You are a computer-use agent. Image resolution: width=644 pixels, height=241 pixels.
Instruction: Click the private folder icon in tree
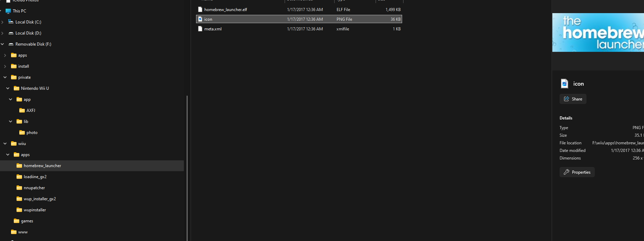click(14, 77)
